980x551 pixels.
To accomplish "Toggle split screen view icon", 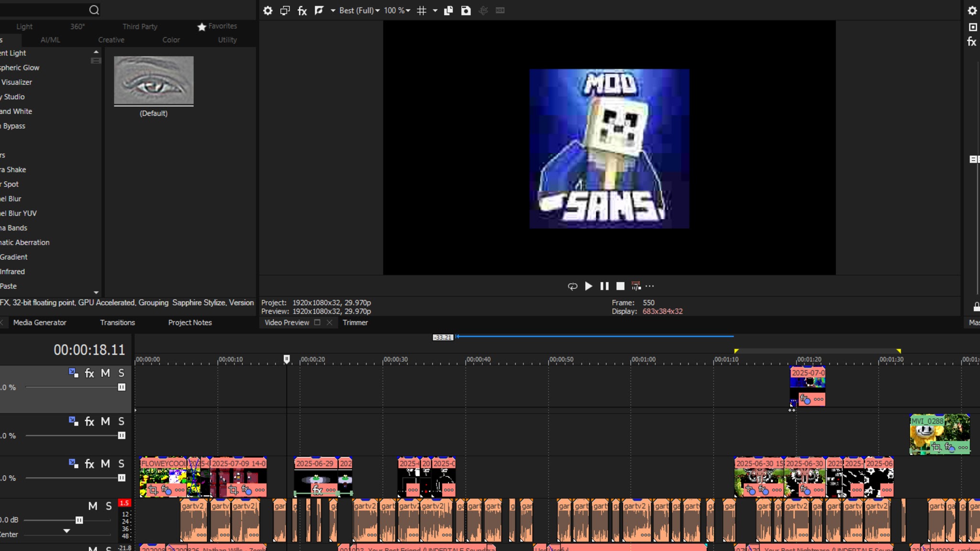I will [x=319, y=11].
